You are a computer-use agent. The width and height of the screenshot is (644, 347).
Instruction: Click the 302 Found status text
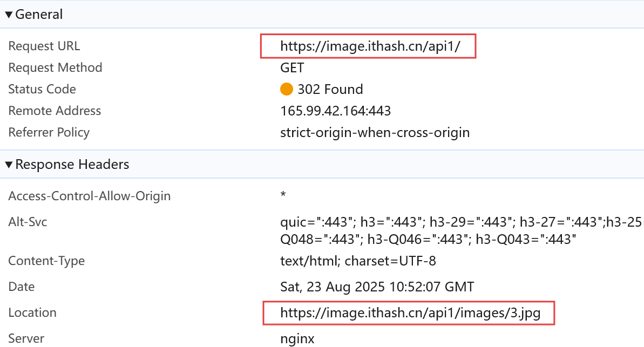pyautogui.click(x=330, y=89)
